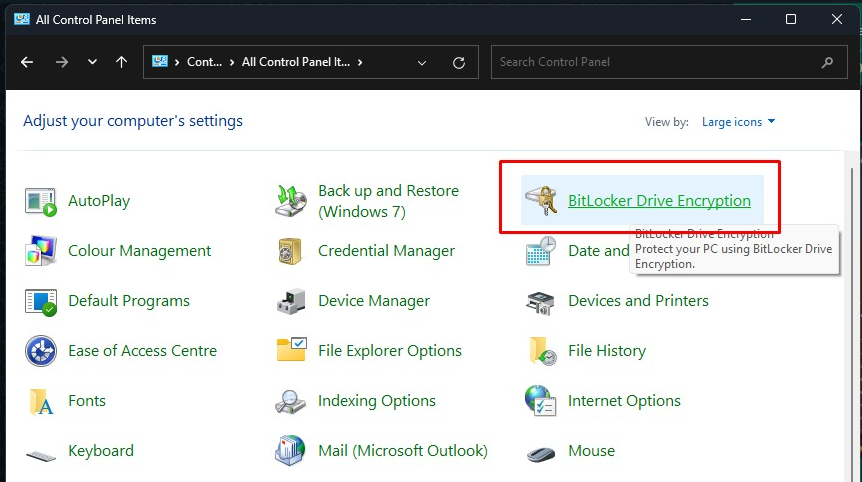This screenshot has width=862, height=482.
Task: Click the address bar Control Panel icon
Action: pos(160,62)
